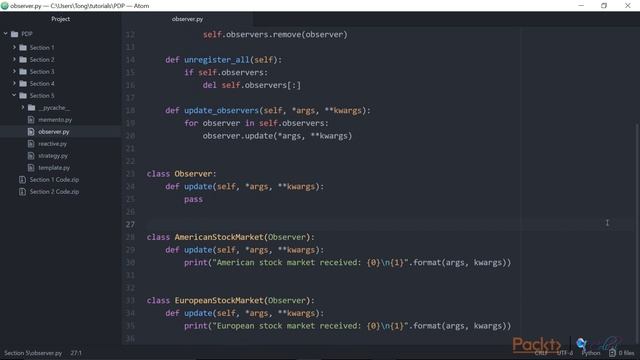Click the Section 5 folder icon
This screenshot has height=360, width=640.
(23, 96)
